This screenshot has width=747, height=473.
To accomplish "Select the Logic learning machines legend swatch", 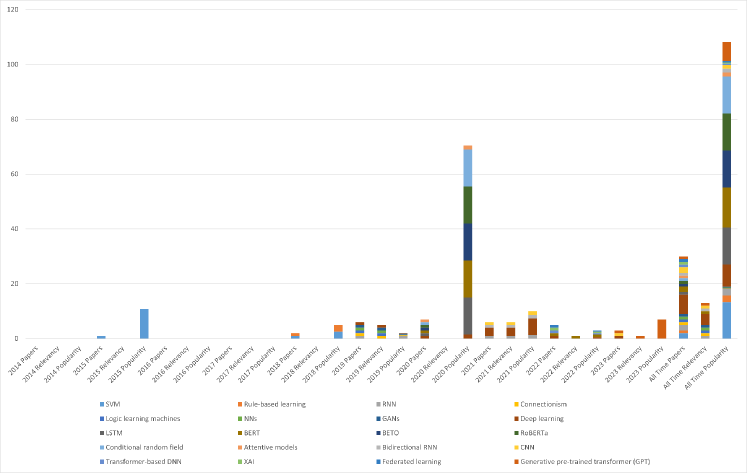I will click(102, 419).
